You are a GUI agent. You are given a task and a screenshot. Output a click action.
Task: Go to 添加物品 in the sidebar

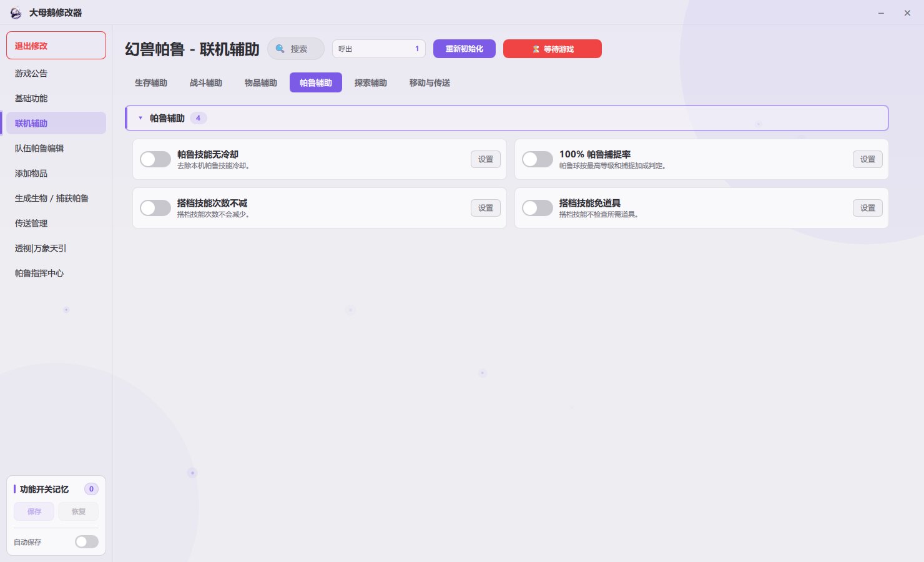[56, 173]
